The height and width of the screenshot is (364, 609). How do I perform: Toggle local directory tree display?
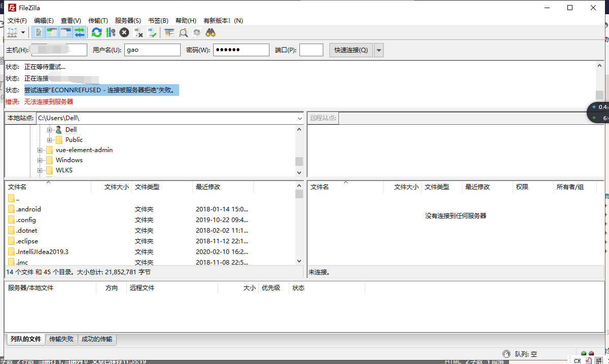[x=52, y=32]
